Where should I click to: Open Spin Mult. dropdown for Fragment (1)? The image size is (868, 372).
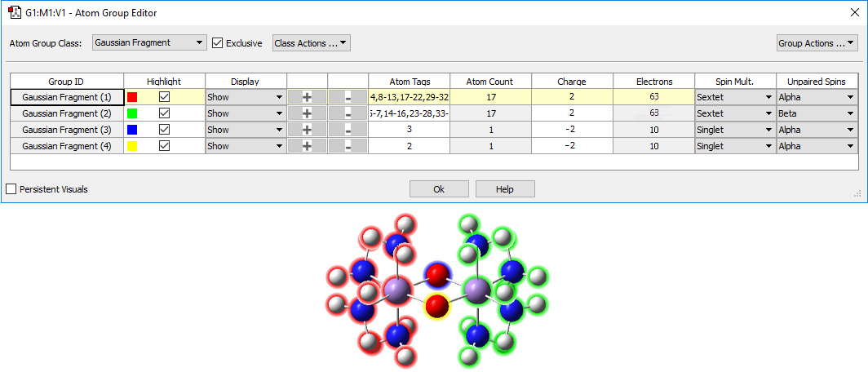click(x=734, y=97)
